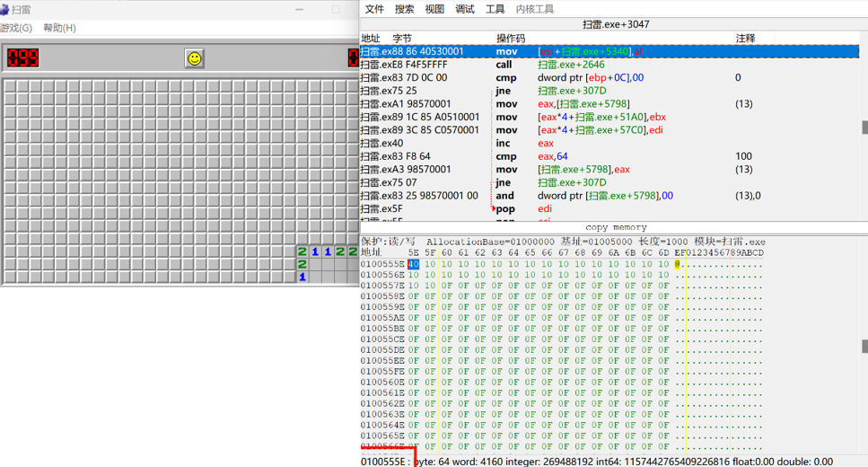Select the mov eax,[扫雷.exe+5798] row
868x467 pixels.
click(609, 103)
